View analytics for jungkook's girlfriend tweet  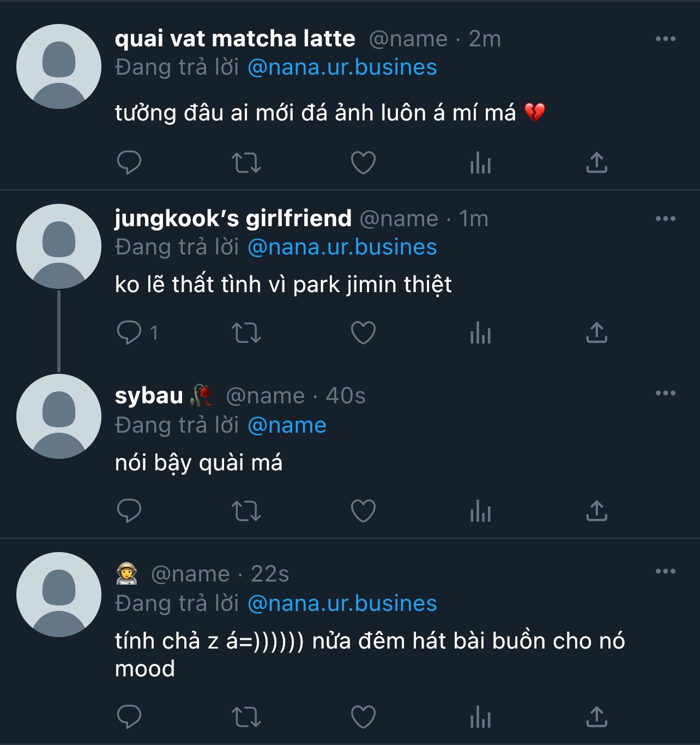[480, 332]
